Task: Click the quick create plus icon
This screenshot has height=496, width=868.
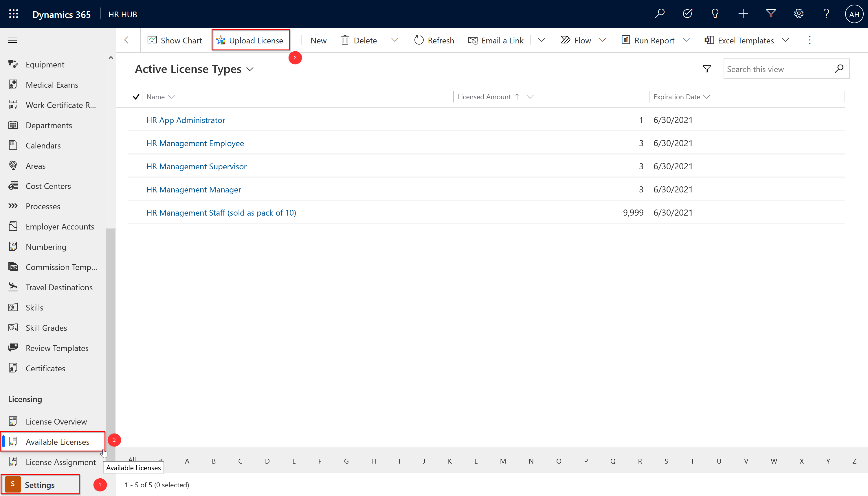Action: pos(743,14)
